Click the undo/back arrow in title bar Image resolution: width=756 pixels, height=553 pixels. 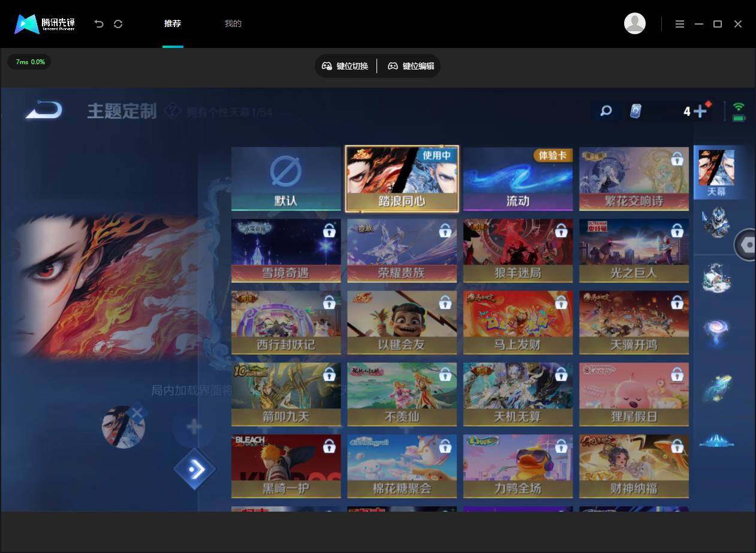[99, 24]
